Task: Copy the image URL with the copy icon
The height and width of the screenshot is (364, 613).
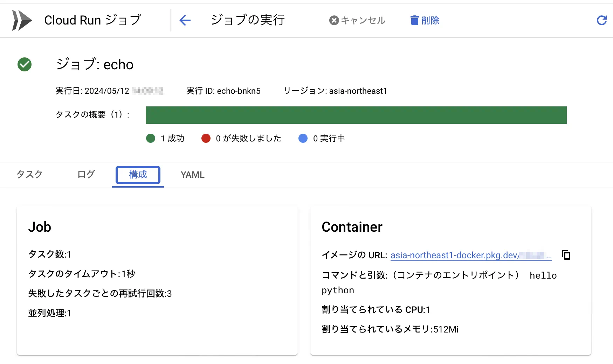Action: 566,255
